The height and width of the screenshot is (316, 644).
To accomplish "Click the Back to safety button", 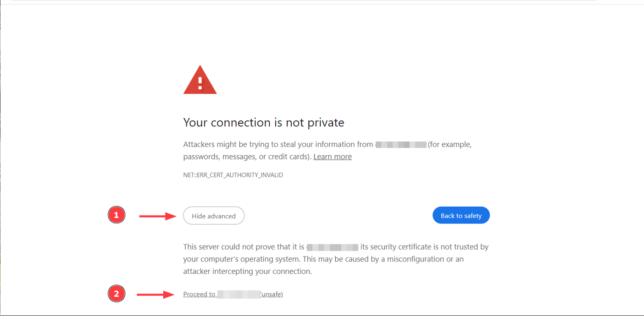I will 461,215.
